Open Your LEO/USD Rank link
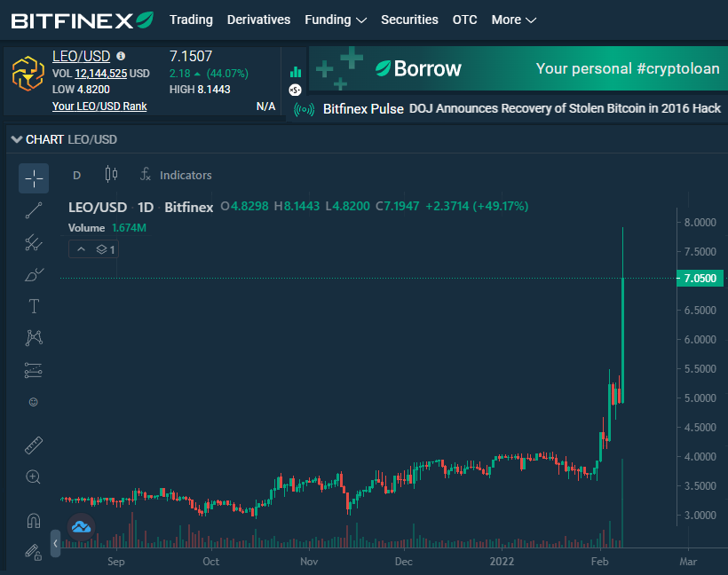The height and width of the screenshot is (575, 728). pos(99,106)
